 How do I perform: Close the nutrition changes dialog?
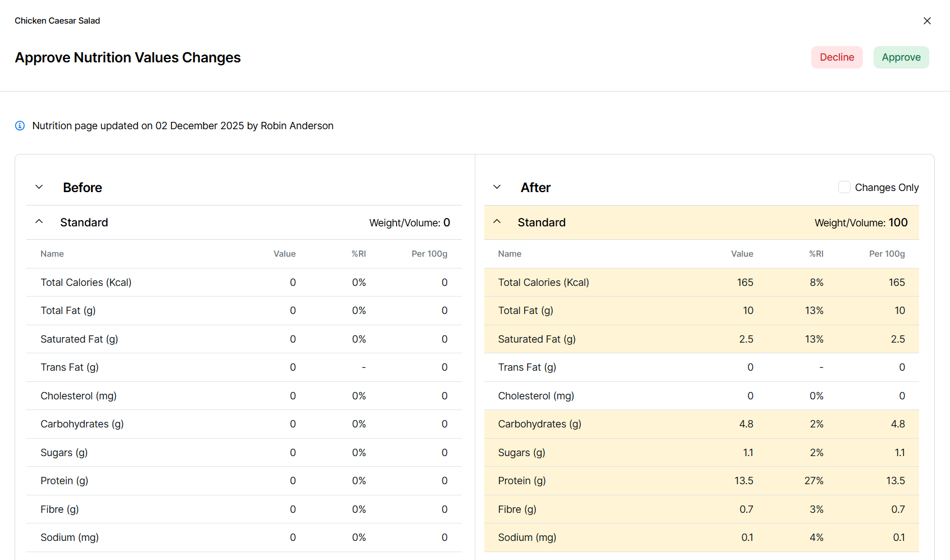pyautogui.click(x=927, y=21)
